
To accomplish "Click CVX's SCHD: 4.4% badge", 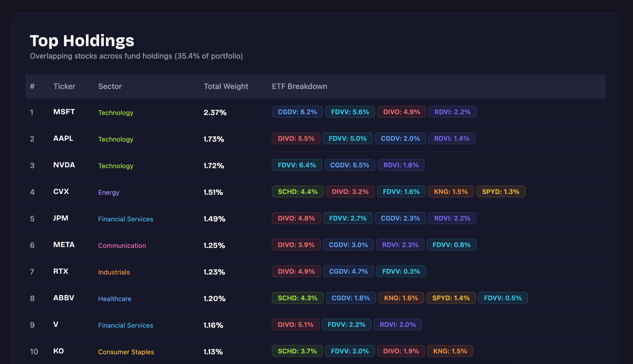I will (x=298, y=192).
